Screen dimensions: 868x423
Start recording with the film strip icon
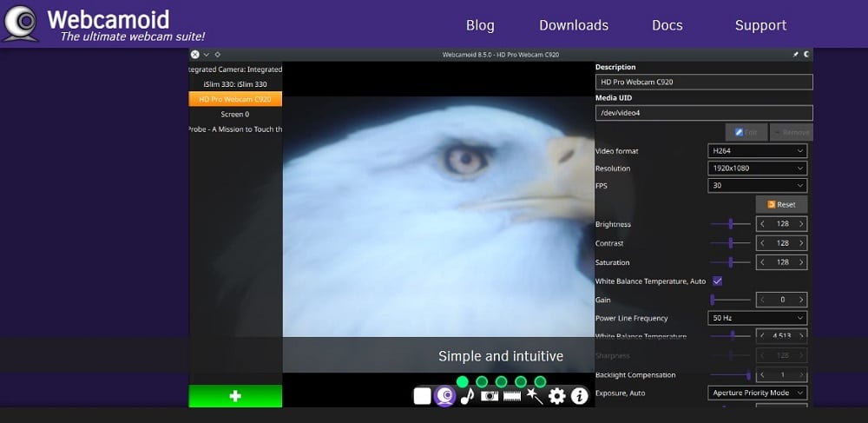click(512, 396)
